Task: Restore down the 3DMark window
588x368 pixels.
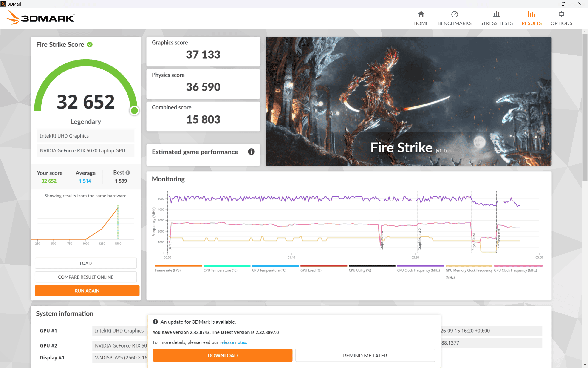Action: [563, 4]
